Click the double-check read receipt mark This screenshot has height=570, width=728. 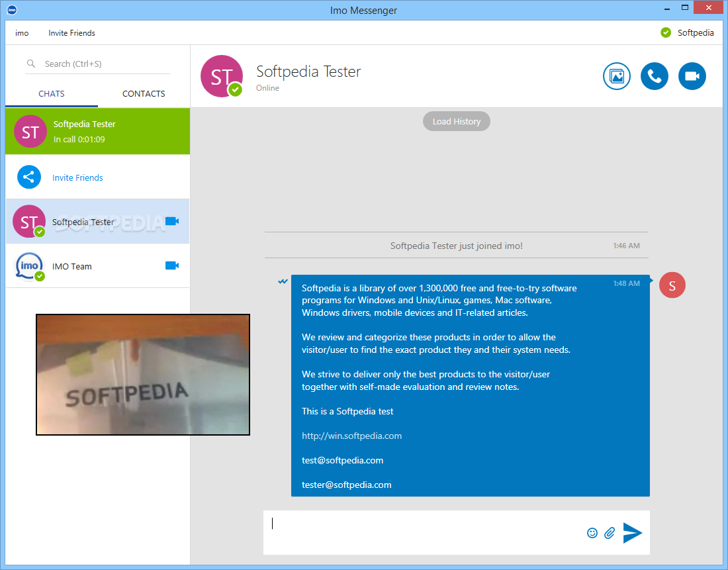pos(283,281)
